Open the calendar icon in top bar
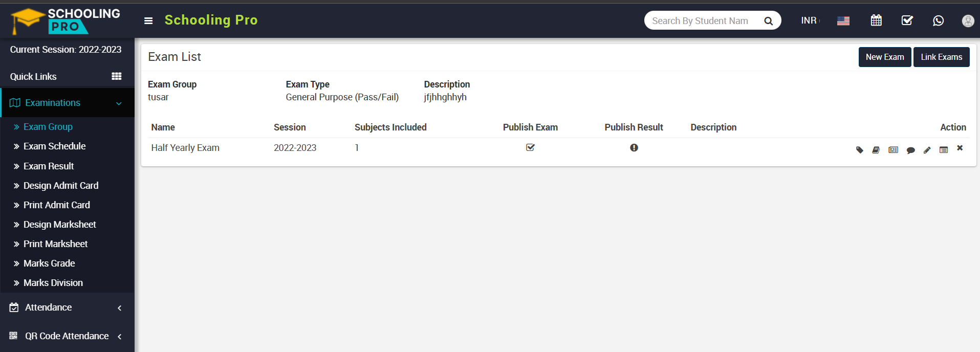This screenshot has width=980, height=352. click(876, 20)
